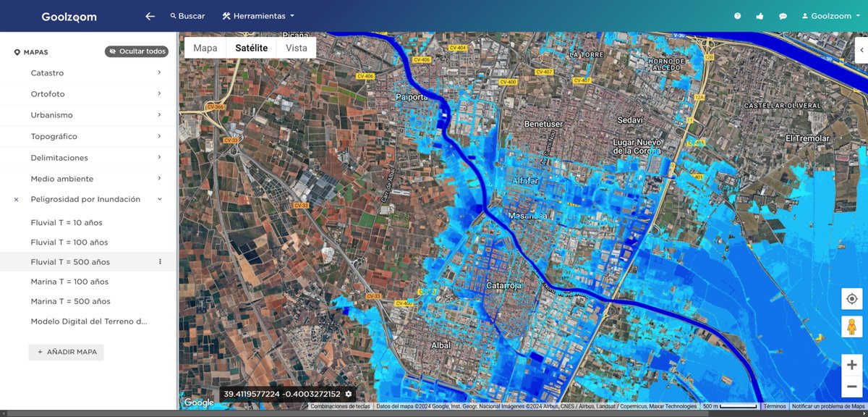Select the Fluvial T = 10 años layer

point(67,222)
